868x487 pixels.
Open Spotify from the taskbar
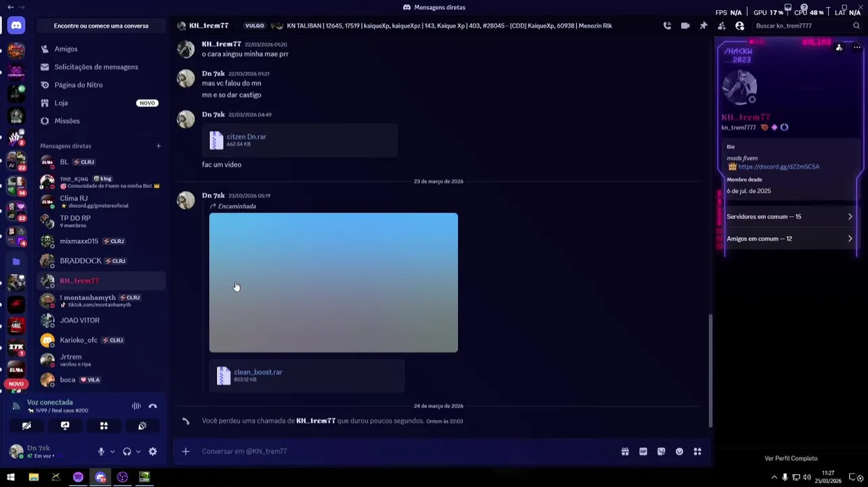coord(78,478)
